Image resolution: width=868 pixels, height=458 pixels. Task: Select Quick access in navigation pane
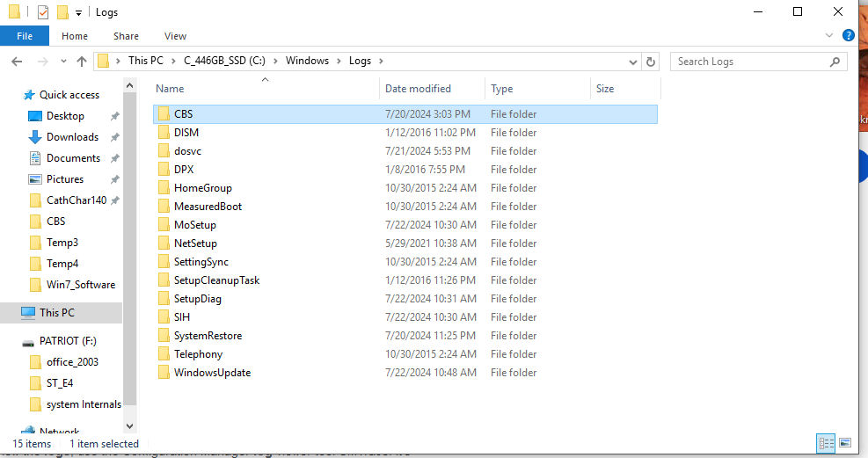(69, 95)
